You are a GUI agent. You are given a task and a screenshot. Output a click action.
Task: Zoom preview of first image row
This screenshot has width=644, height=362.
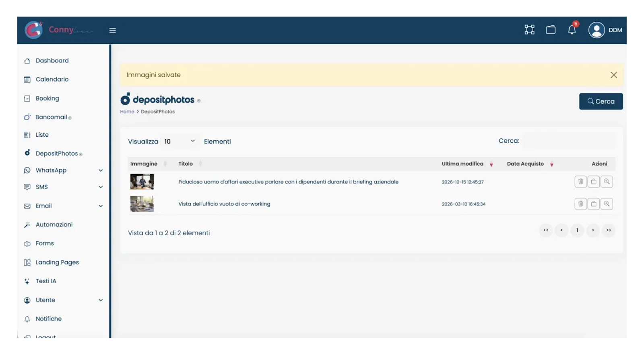(607, 182)
